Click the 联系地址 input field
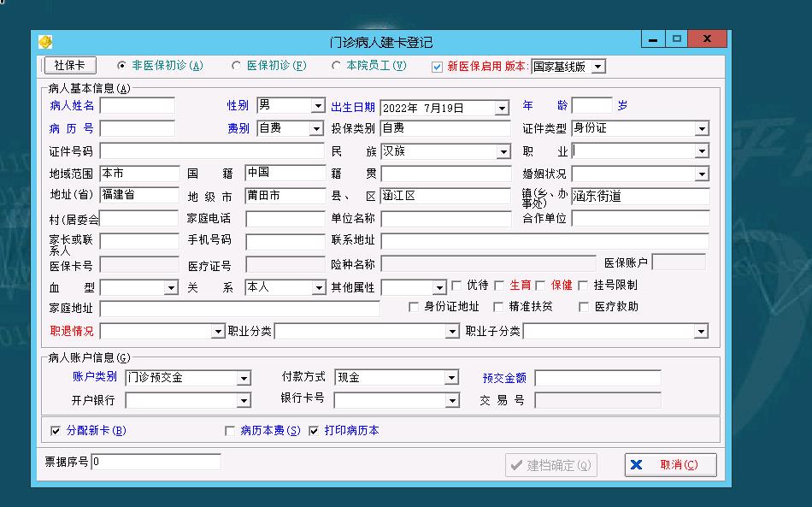 tap(544, 241)
